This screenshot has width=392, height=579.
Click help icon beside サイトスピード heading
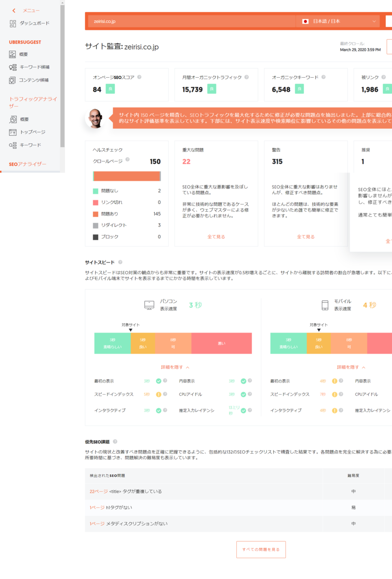tap(120, 262)
